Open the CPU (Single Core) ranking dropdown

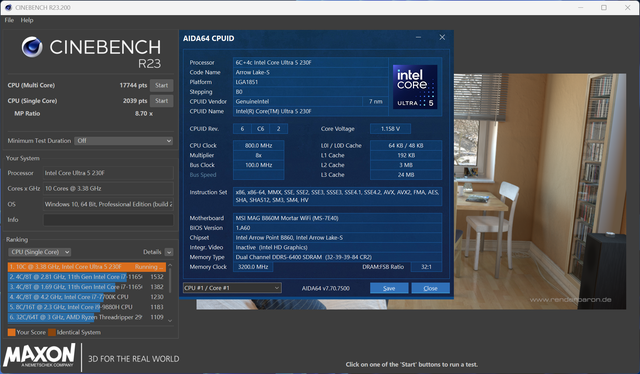[x=40, y=252]
